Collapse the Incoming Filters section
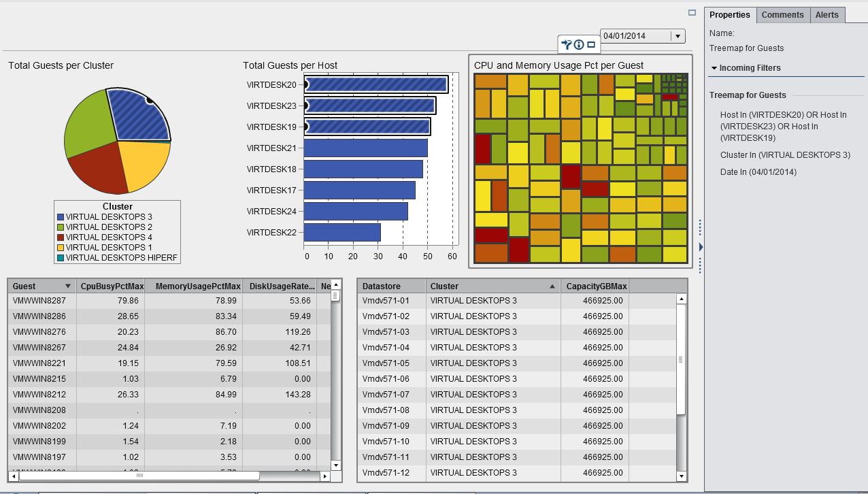Screen dimensions: 868x494 [714, 68]
